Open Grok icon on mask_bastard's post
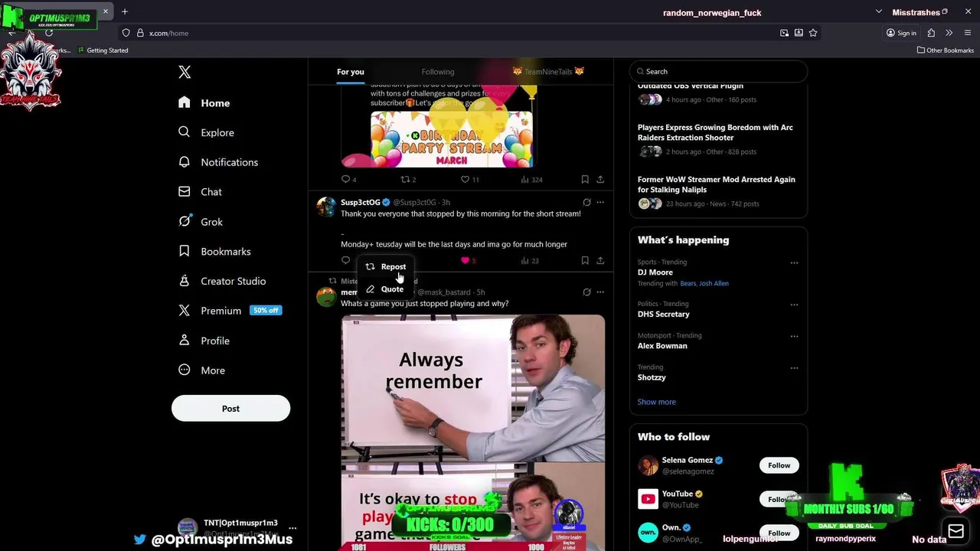980x551 pixels. (586, 292)
